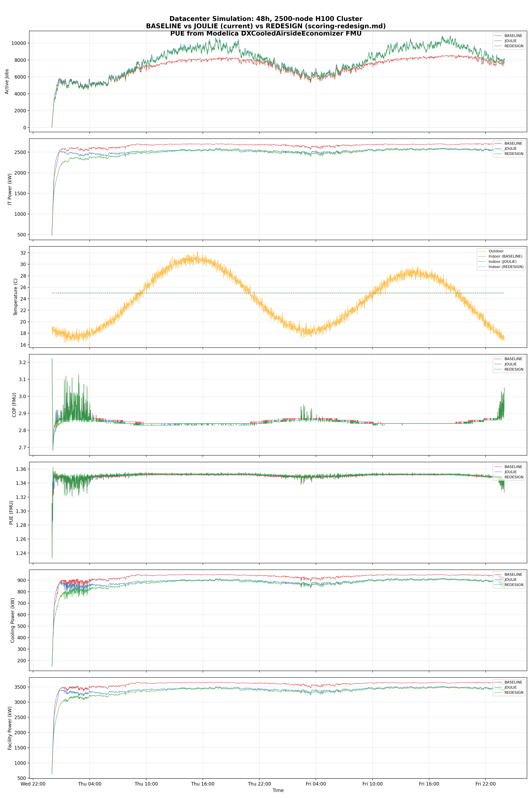The width and height of the screenshot is (532, 798).
Task: Click the Time x-axis label at bottom
Action: [278, 790]
